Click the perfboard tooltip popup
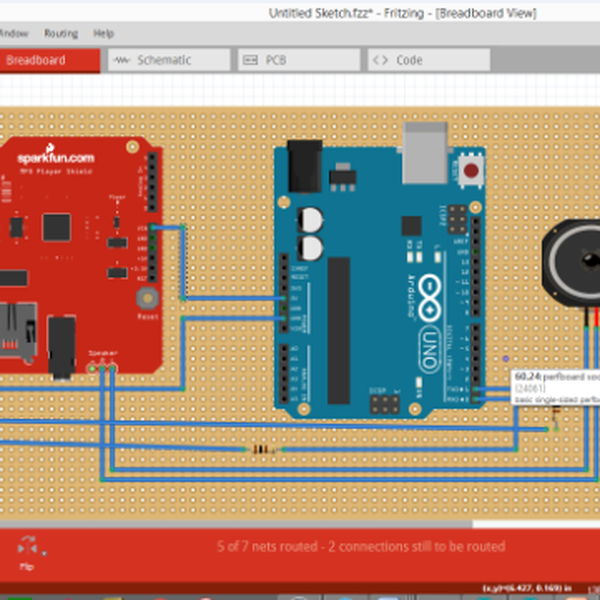The width and height of the screenshot is (600, 600). point(556,388)
